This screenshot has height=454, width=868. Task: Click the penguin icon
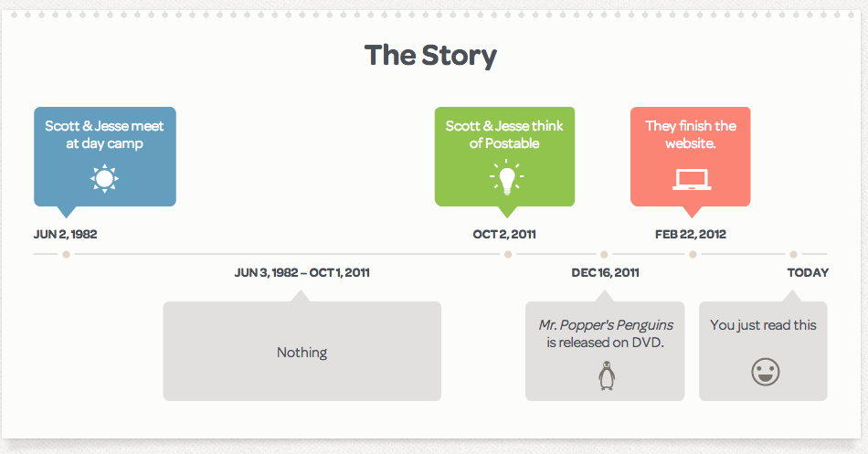[606, 375]
